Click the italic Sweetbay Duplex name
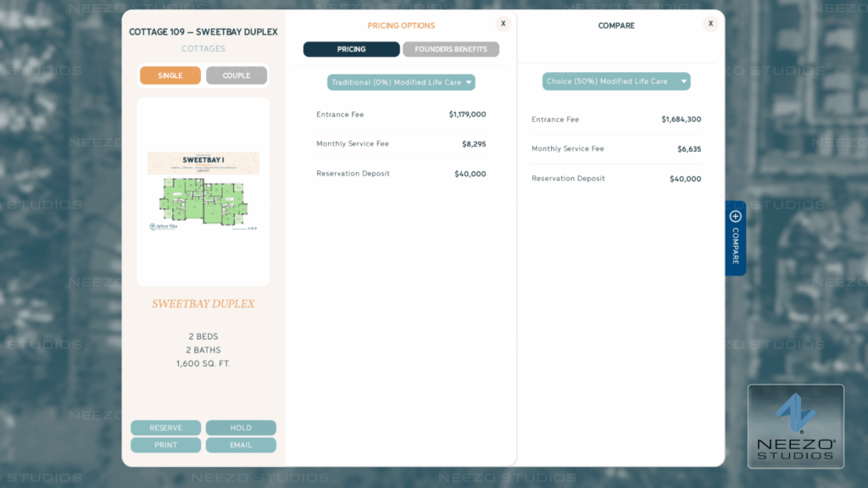The image size is (868, 488). pyautogui.click(x=203, y=304)
